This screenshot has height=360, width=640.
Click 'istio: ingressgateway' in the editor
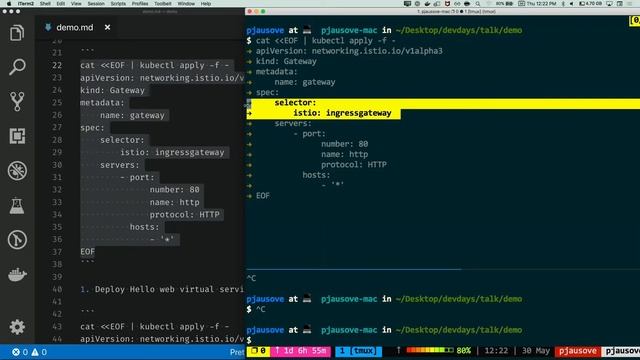(172, 152)
